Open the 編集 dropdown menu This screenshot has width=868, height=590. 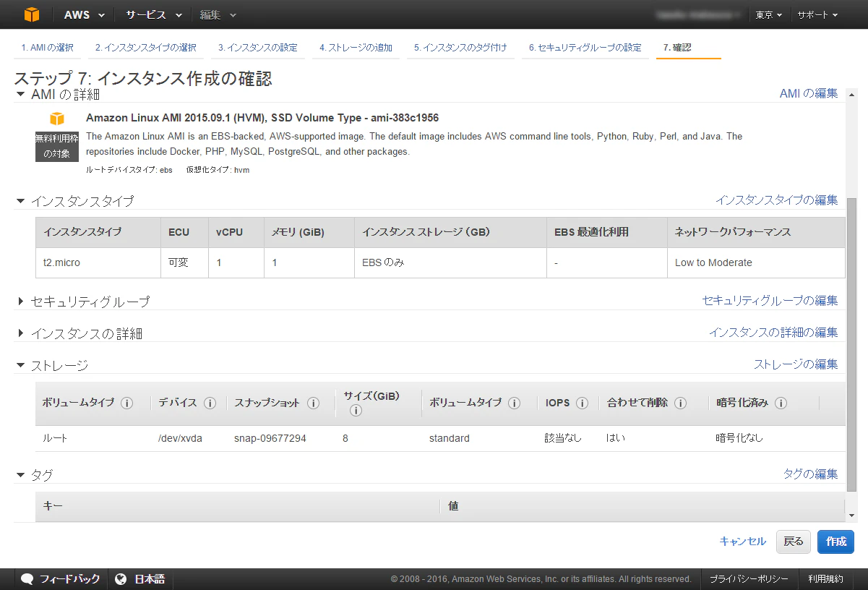(218, 14)
